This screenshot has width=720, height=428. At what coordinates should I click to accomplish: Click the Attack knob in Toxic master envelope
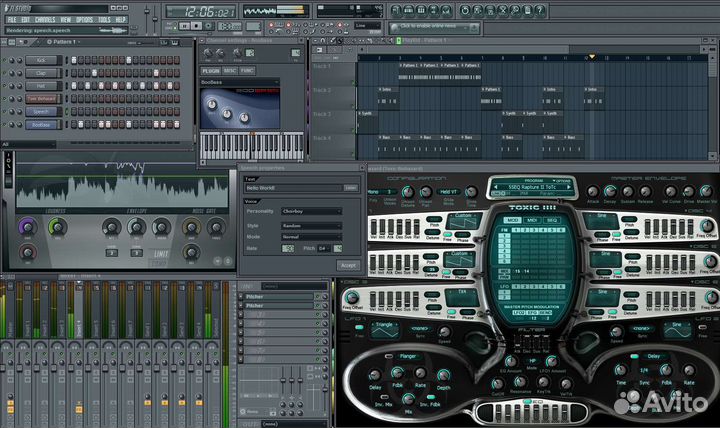coord(593,191)
